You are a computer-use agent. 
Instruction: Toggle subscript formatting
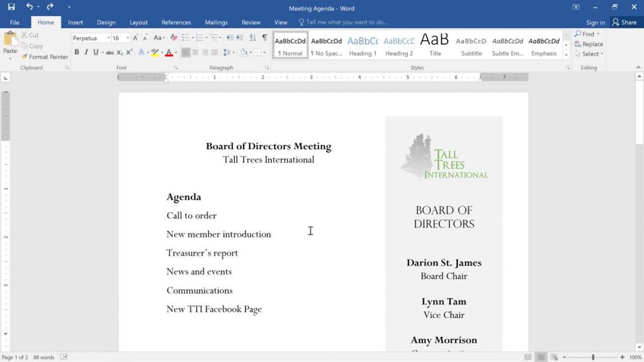(120, 52)
